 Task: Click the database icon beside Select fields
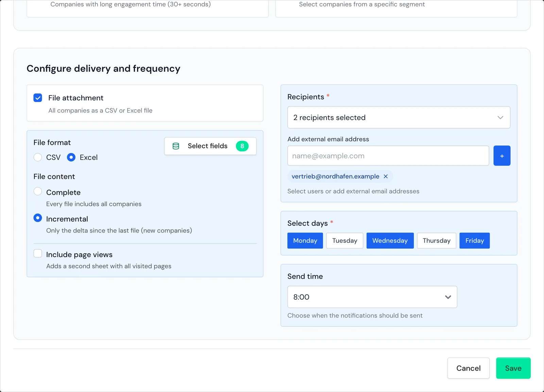(176, 146)
